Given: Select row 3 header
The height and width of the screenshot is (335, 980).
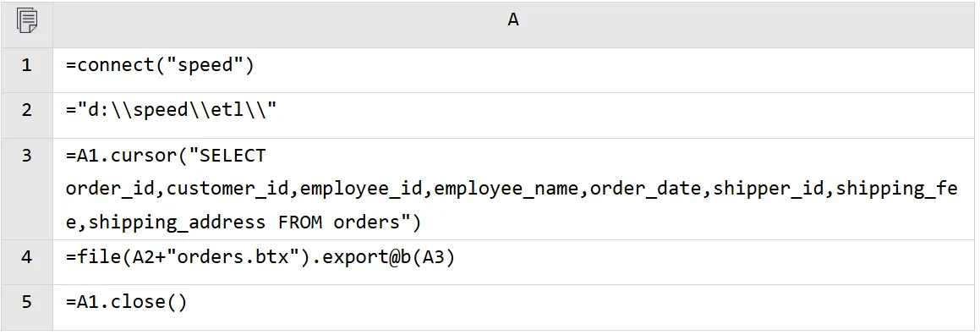Looking at the screenshot, I should [x=27, y=189].
